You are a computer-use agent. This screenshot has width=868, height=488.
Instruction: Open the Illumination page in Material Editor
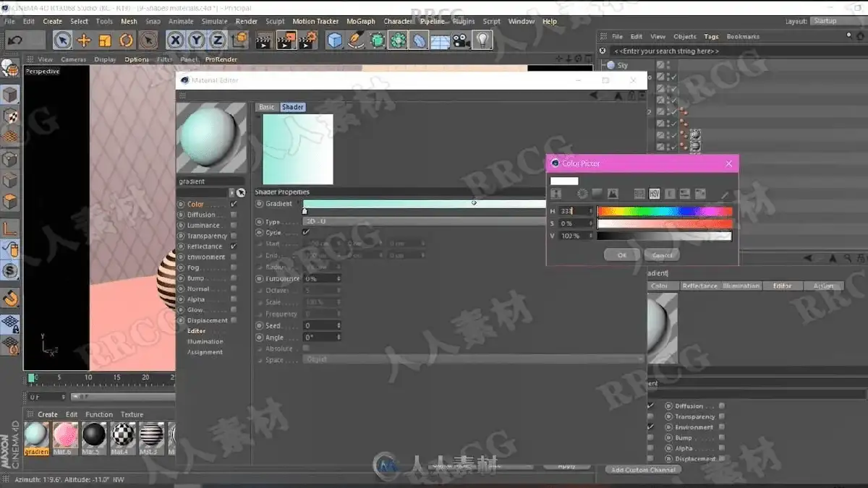tap(205, 341)
